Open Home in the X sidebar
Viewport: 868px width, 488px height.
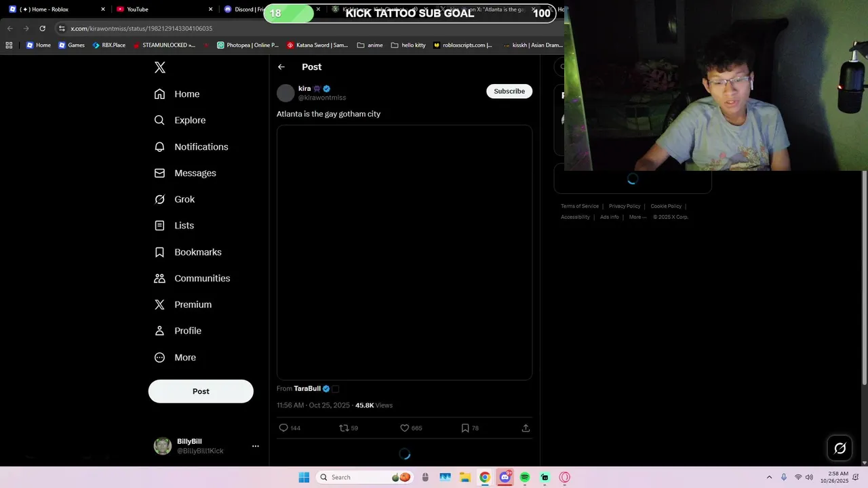pos(177,94)
